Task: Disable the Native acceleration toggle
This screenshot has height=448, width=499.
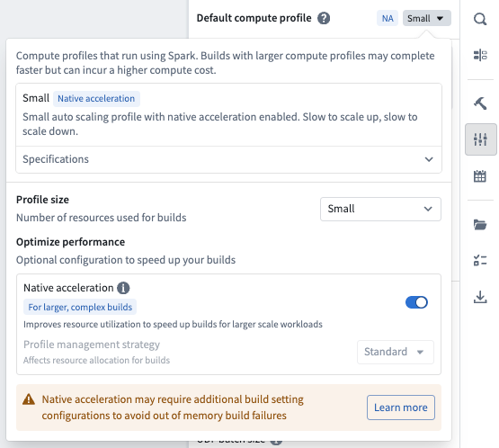Action: 416,302
